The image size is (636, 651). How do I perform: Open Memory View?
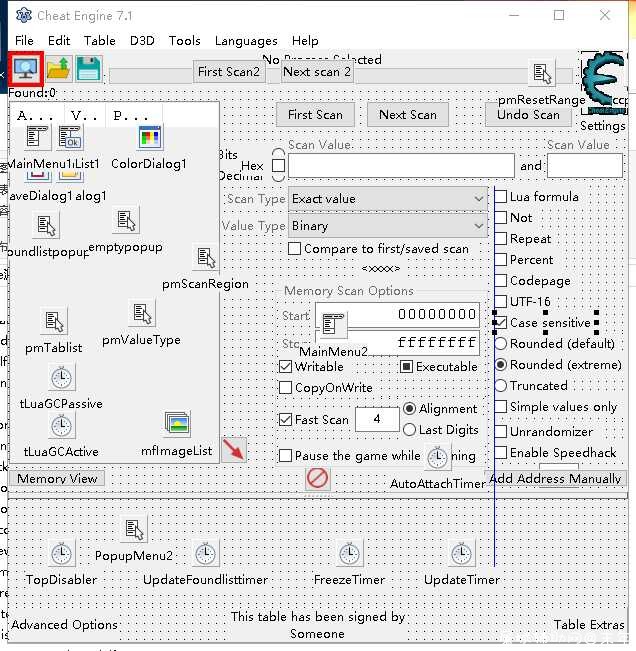[57, 479]
